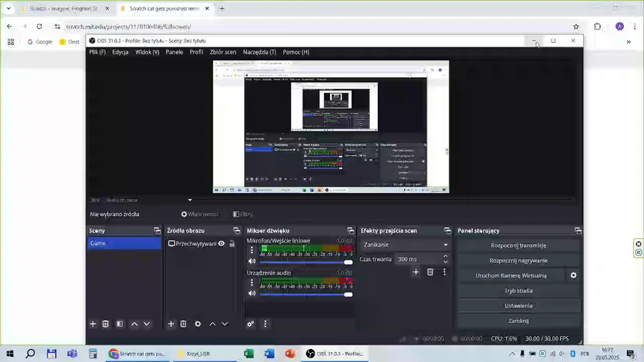The image size is (644, 362).
Task: Mute Mikrofon/Wejście liniowe speaker icon
Action: coord(252,261)
